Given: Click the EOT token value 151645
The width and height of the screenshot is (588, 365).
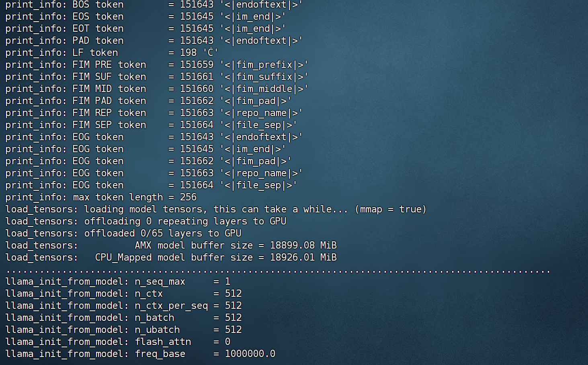Looking at the screenshot, I should point(197,29).
